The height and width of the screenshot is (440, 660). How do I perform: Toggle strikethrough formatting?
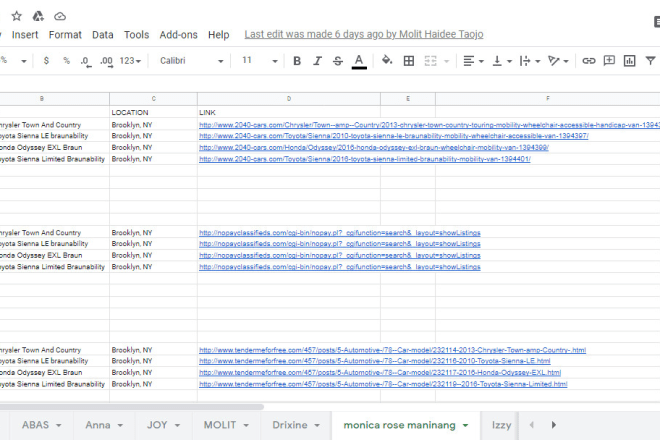tap(338, 61)
